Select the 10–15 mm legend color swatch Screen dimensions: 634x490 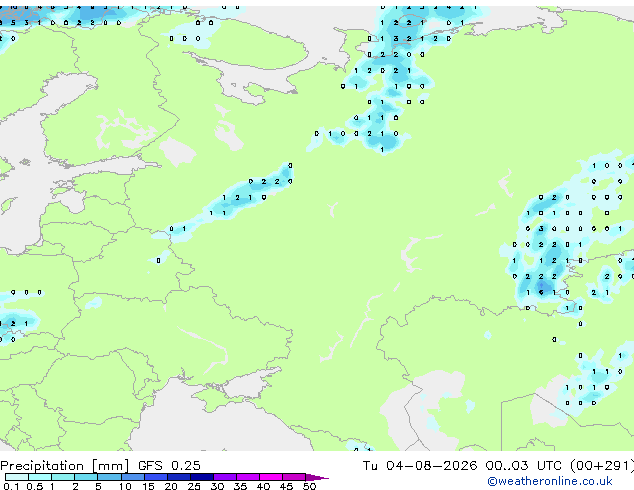click(x=132, y=477)
